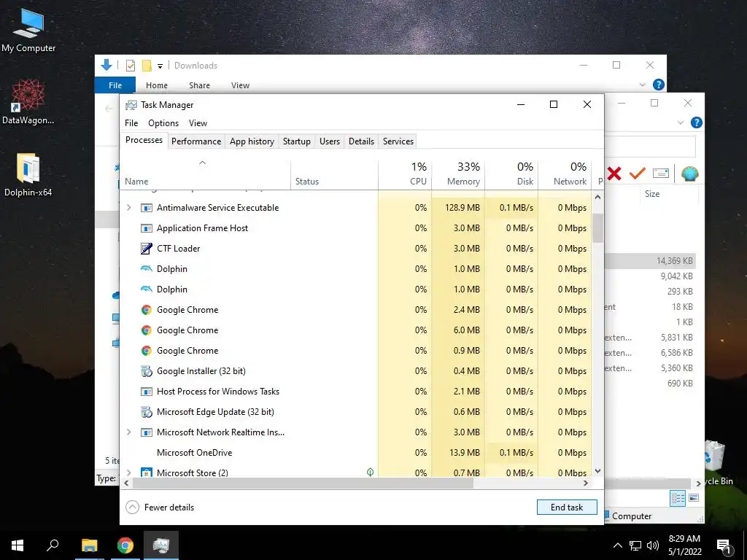
Task: Collapse Task Manager with Fewer details
Action: [160, 507]
